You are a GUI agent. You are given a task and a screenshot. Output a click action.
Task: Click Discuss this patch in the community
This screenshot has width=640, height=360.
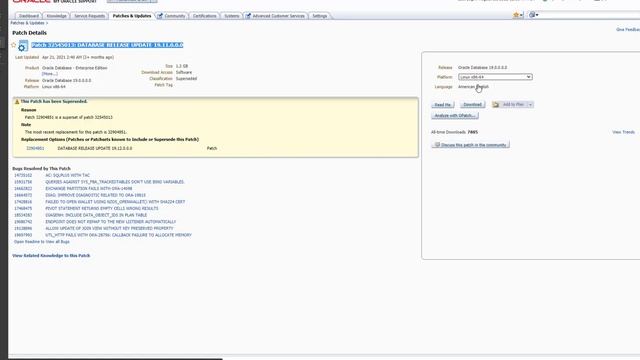tap(470, 144)
